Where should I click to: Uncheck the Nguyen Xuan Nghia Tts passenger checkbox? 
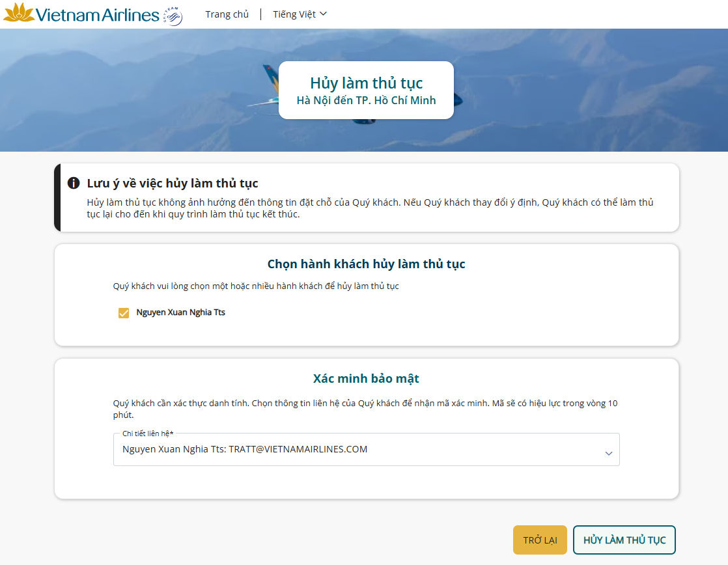124,313
